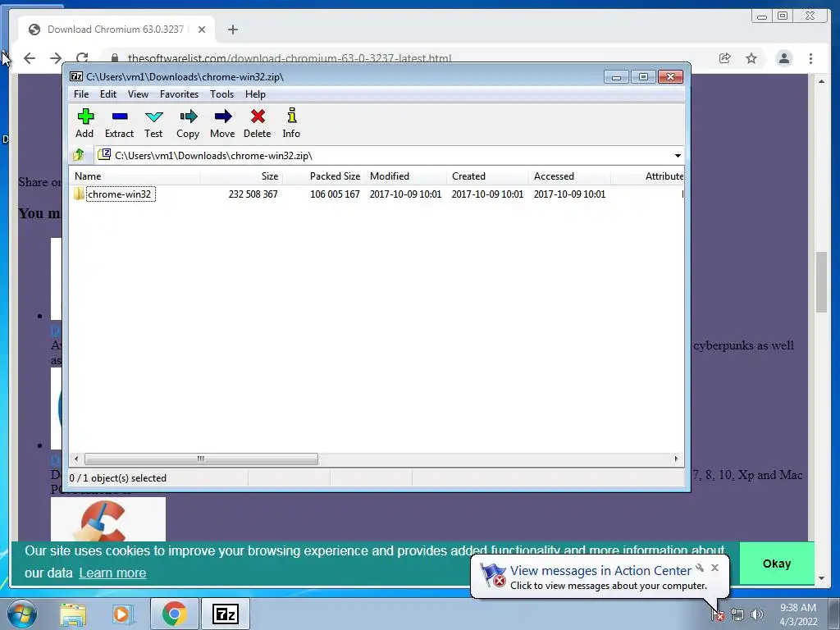The height and width of the screenshot is (630, 840).
Task: Open the Favorites menu
Action: (179, 94)
